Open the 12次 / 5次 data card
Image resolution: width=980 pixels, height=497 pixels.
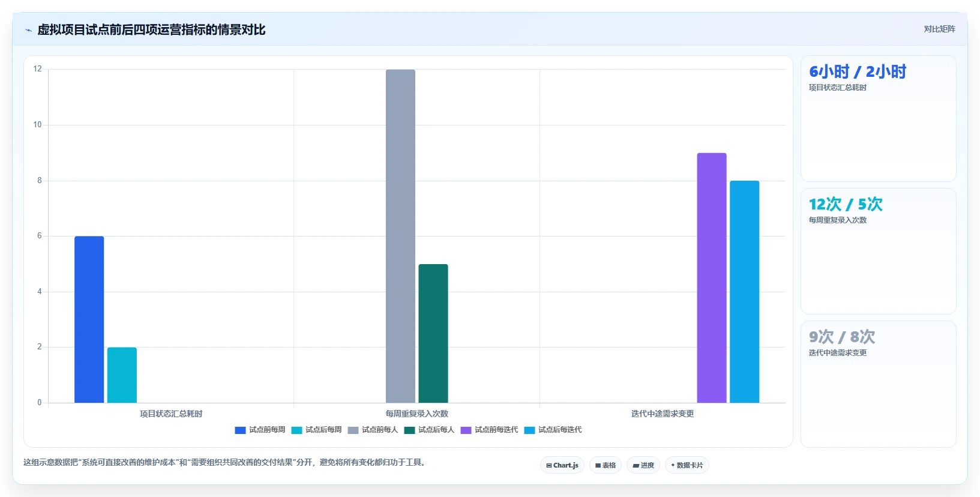[879, 252]
